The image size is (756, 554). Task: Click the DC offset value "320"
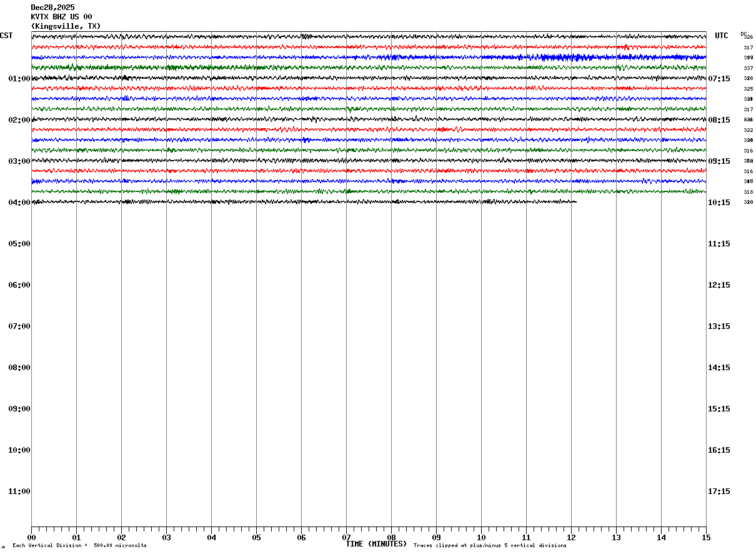coord(748,202)
